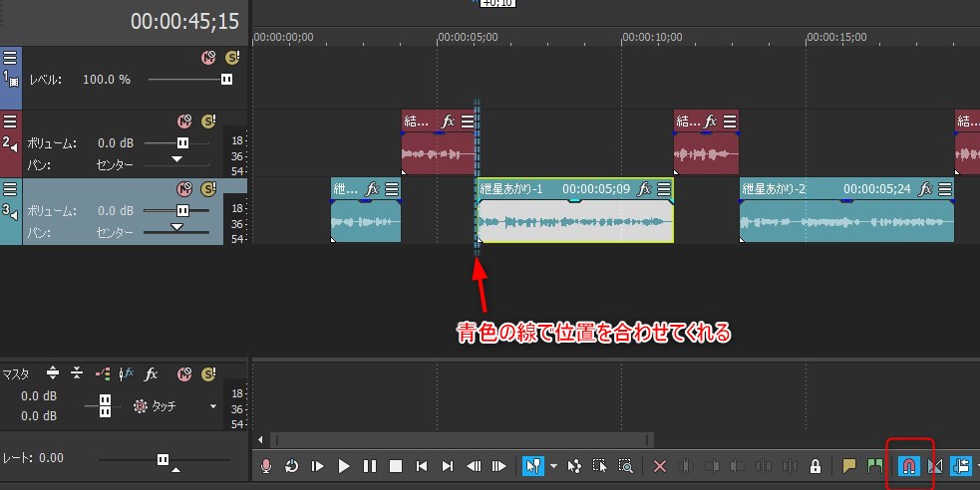This screenshot has width=980, height=490.
Task: Mute audio track 2
Action: point(184,122)
